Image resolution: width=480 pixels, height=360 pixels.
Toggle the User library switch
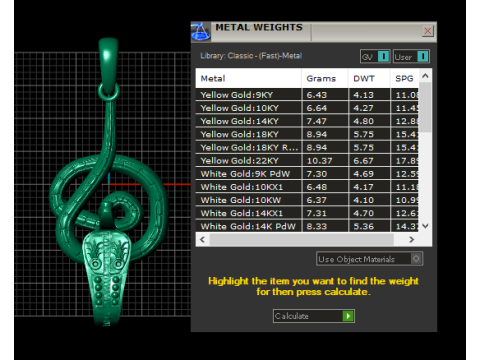point(411,56)
